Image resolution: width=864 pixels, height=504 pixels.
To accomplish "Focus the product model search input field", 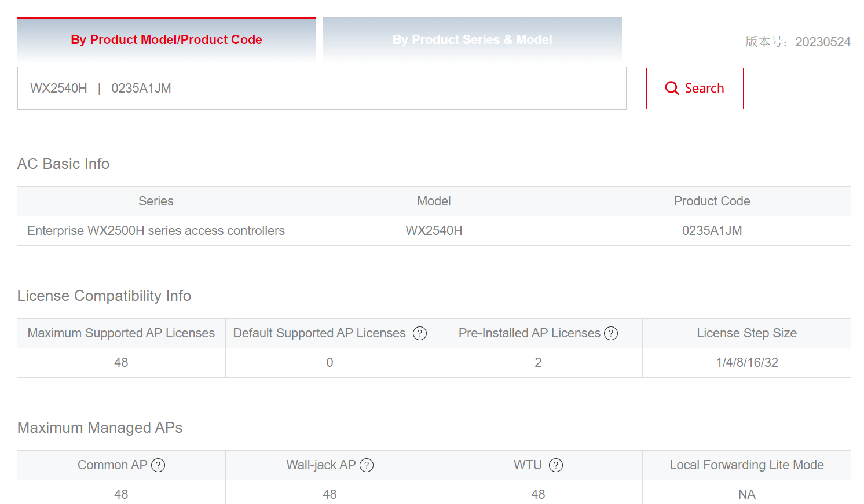I will tap(322, 89).
